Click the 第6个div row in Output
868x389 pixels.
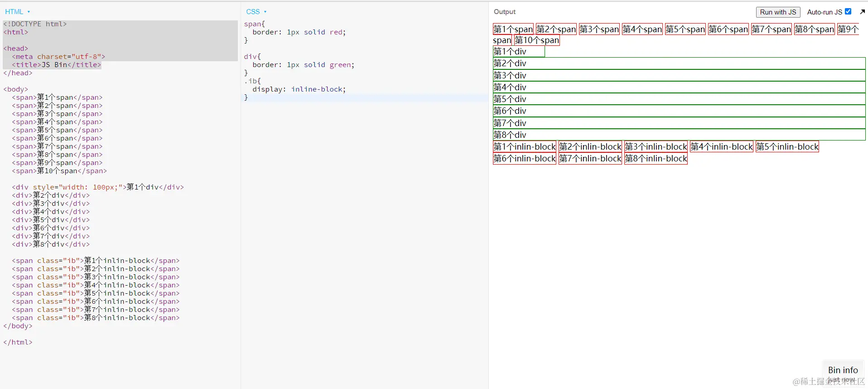pos(679,111)
